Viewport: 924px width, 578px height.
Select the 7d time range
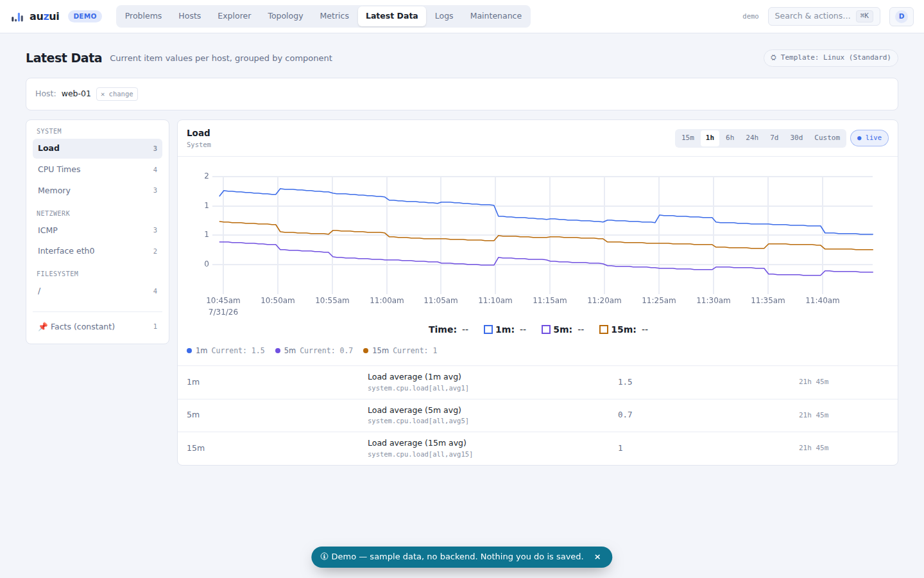[774, 138]
